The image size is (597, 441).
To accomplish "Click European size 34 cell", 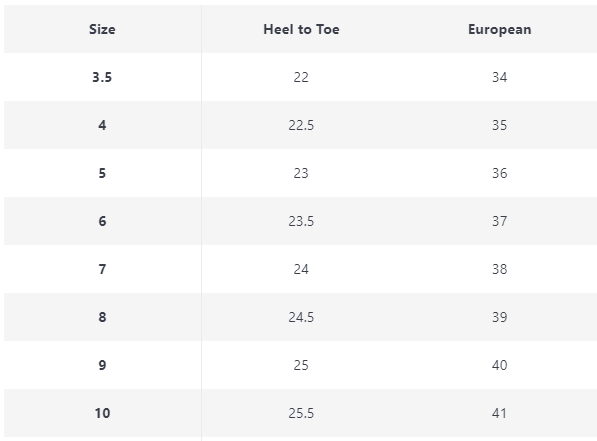I will click(499, 77).
